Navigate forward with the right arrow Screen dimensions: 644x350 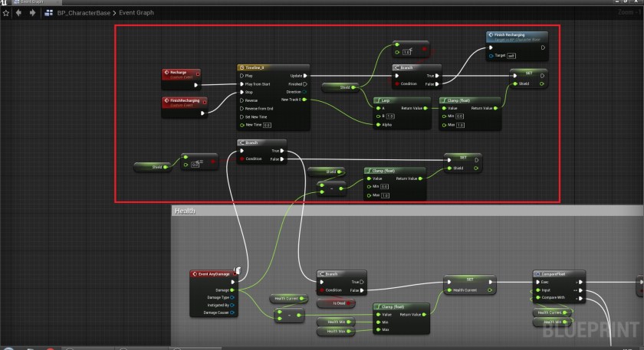31,13
